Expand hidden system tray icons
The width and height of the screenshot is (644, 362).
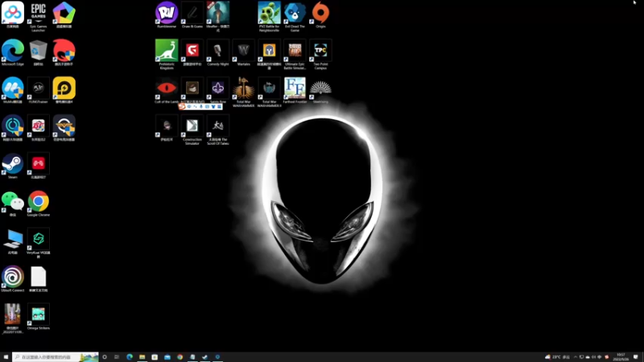(x=576, y=357)
